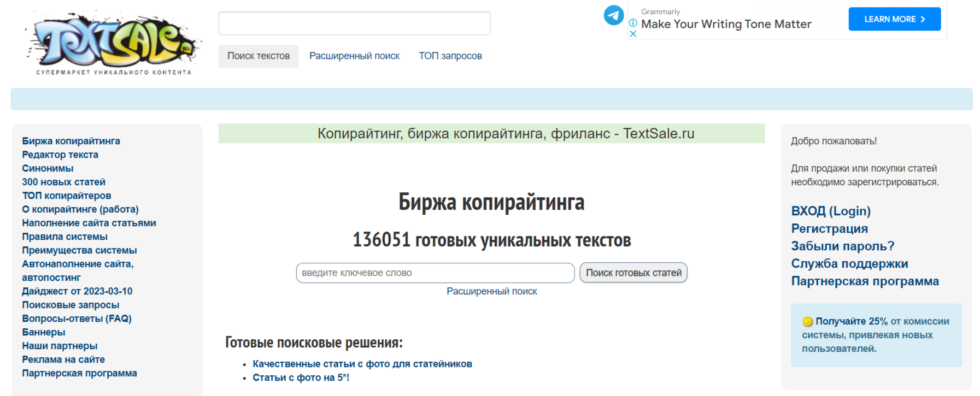Click ВХОД (Login) link

click(831, 211)
